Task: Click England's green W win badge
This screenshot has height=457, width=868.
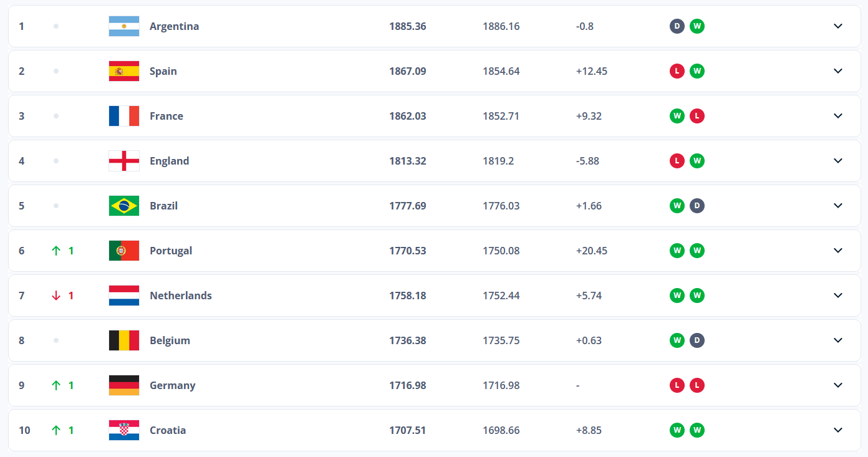Action: [x=697, y=161]
